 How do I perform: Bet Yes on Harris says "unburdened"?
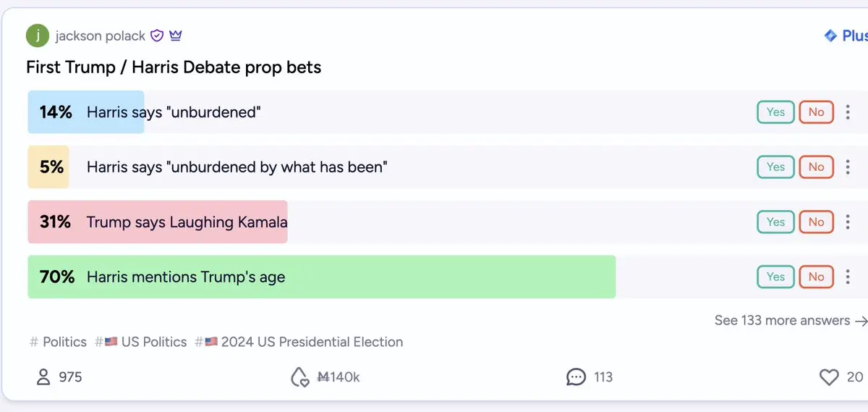775,112
